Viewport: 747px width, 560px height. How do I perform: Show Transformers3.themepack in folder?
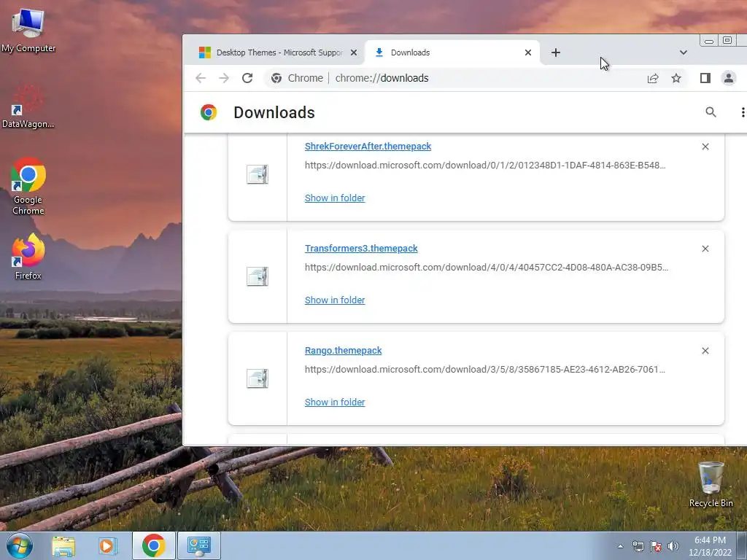click(x=334, y=300)
